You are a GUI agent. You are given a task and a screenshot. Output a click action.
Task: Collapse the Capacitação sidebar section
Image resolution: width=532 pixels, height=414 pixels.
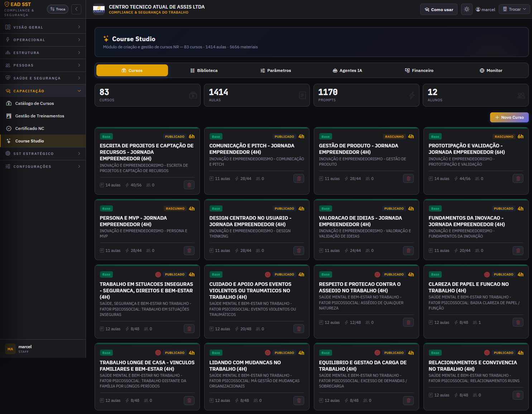coord(43,91)
